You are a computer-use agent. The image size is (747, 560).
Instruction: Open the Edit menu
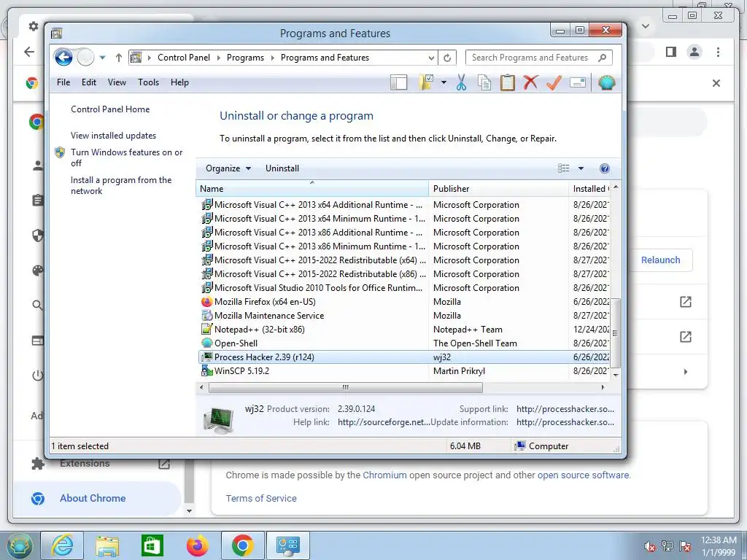tap(89, 82)
